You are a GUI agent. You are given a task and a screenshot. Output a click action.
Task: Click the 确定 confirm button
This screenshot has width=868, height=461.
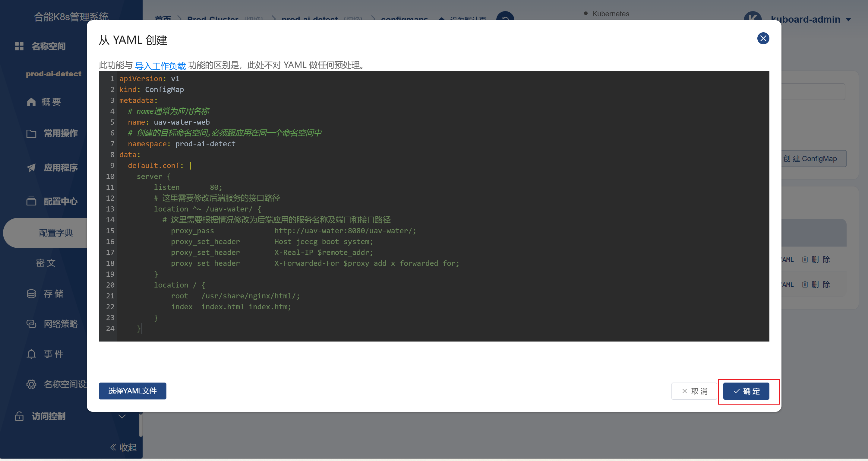coord(746,391)
